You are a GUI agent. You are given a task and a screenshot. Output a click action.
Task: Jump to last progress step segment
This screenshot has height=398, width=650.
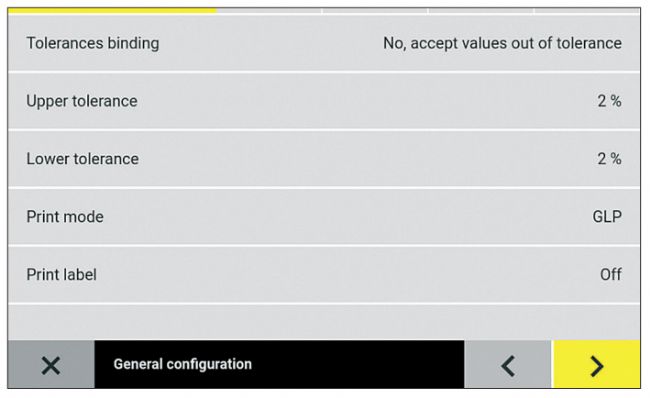[x=587, y=11]
